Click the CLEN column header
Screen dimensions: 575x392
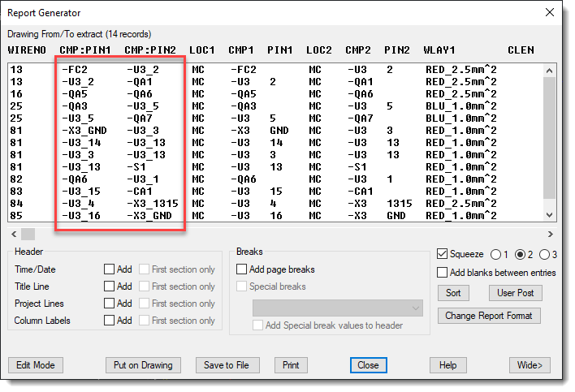pos(521,50)
